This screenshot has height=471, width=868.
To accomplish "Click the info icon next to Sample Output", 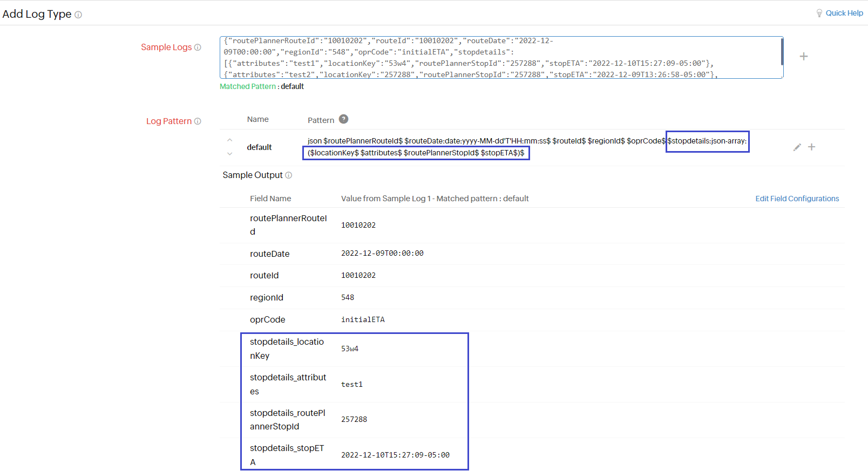I will pos(289,175).
